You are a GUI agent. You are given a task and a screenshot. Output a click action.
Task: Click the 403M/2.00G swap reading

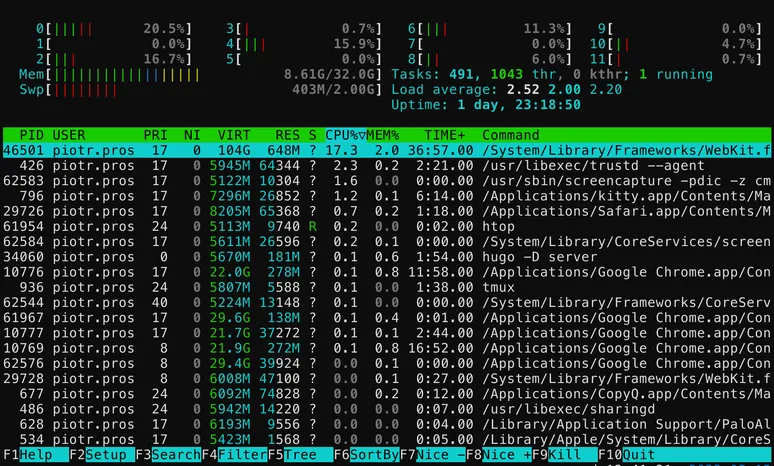(334, 90)
